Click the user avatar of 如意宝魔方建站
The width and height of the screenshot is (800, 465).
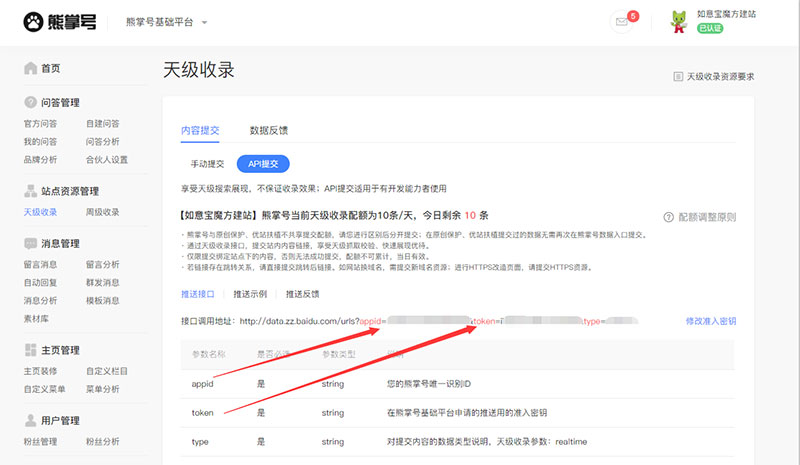(678, 22)
